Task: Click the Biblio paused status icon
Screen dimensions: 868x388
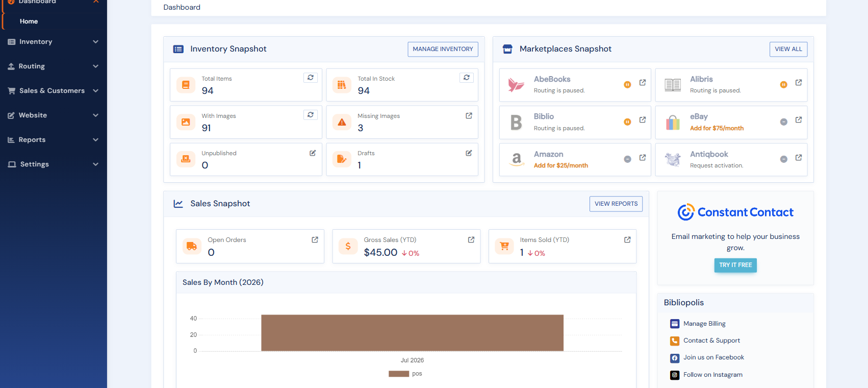Action: point(628,122)
